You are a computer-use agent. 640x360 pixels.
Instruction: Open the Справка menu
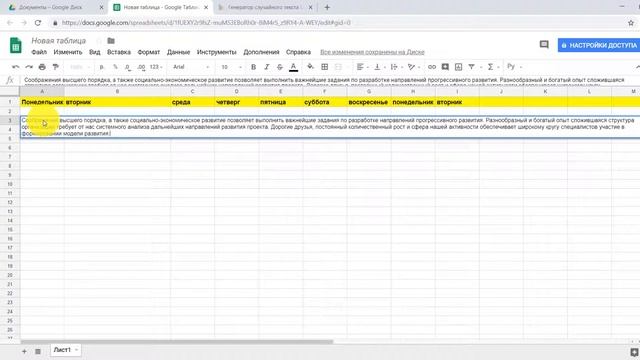coord(298,52)
